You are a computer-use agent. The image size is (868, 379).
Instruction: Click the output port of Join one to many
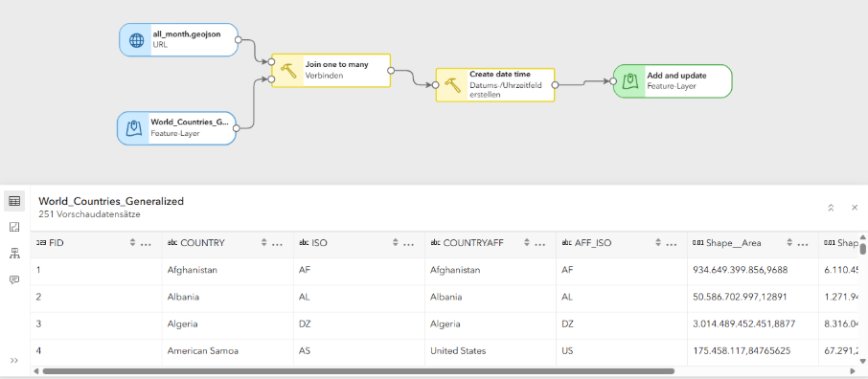[391, 70]
